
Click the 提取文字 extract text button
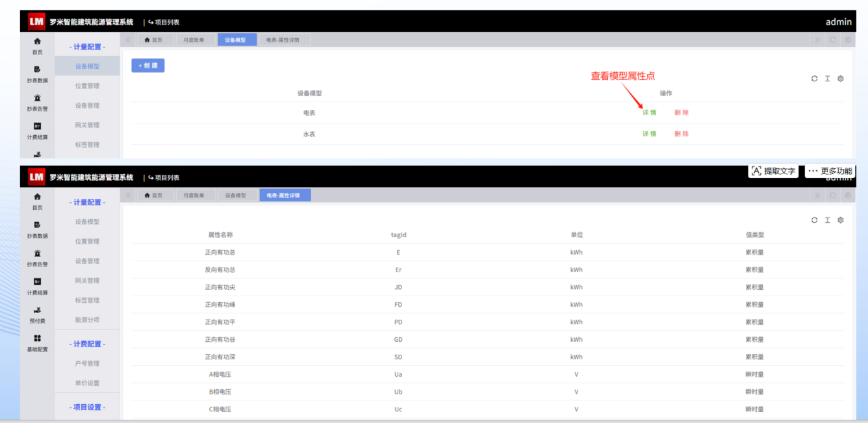(773, 171)
